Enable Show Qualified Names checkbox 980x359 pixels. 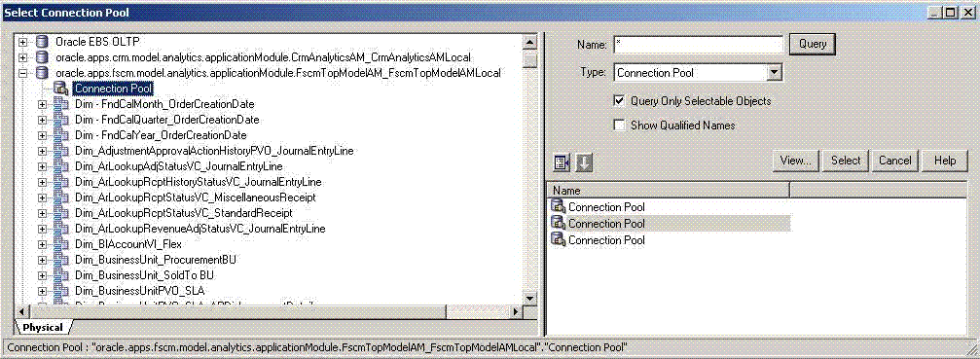point(619,125)
